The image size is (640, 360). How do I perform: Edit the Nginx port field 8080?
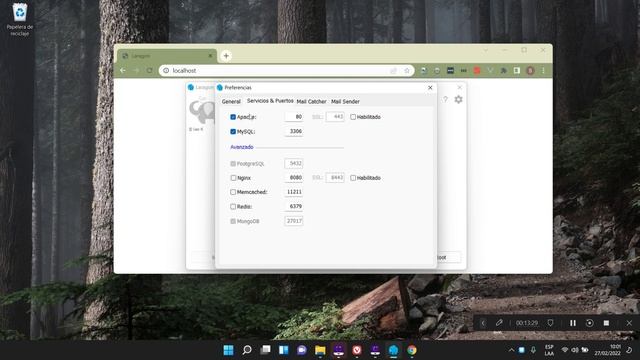click(293, 178)
